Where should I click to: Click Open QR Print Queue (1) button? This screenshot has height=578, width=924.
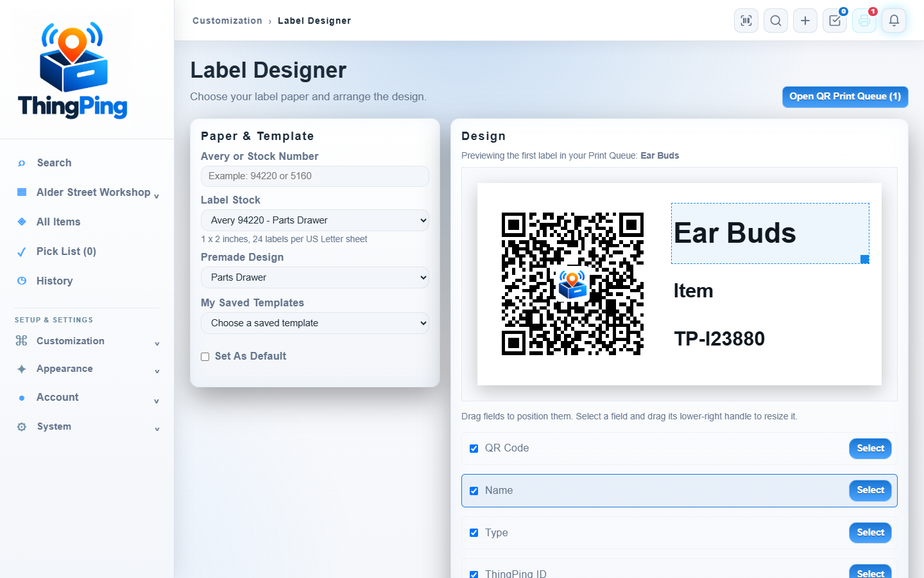[845, 96]
